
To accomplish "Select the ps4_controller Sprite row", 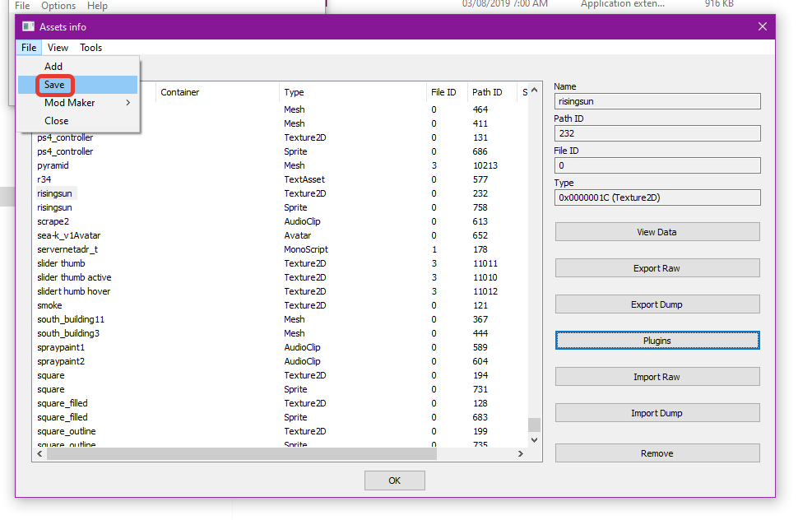I will click(x=280, y=151).
